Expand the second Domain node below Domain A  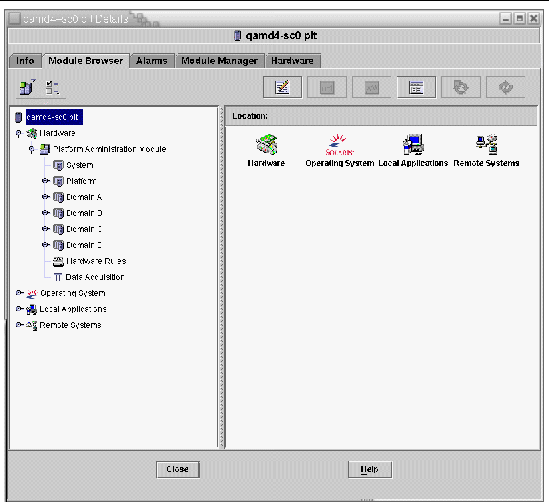(x=46, y=212)
